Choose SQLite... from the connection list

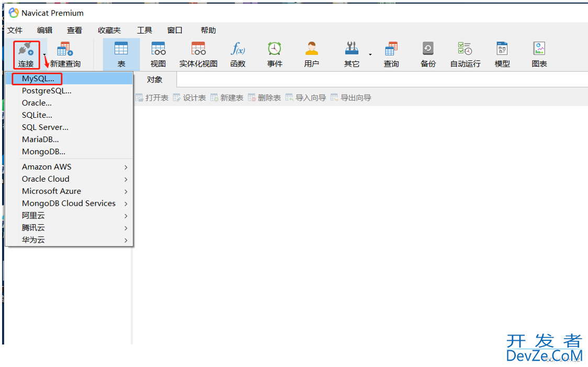69,115
